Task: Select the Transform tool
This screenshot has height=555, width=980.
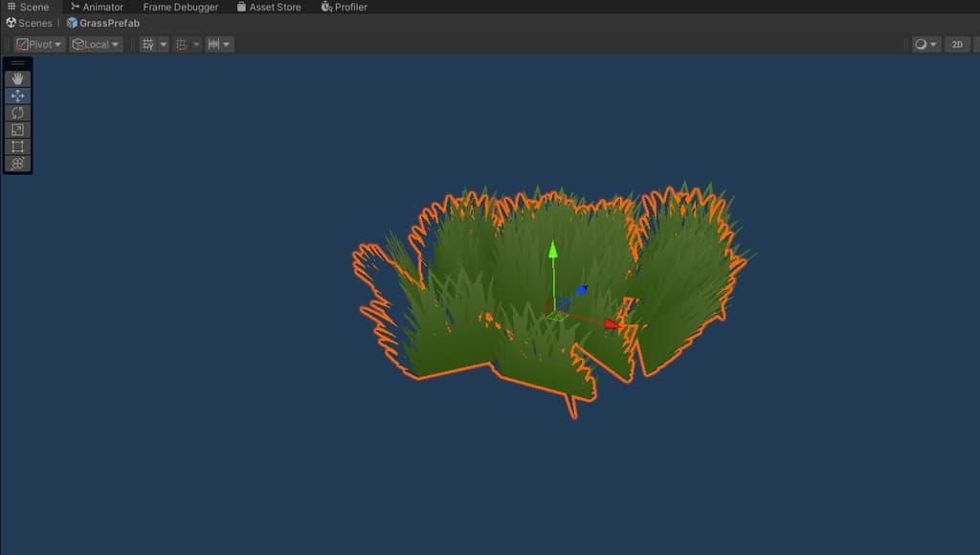Action: point(17,164)
